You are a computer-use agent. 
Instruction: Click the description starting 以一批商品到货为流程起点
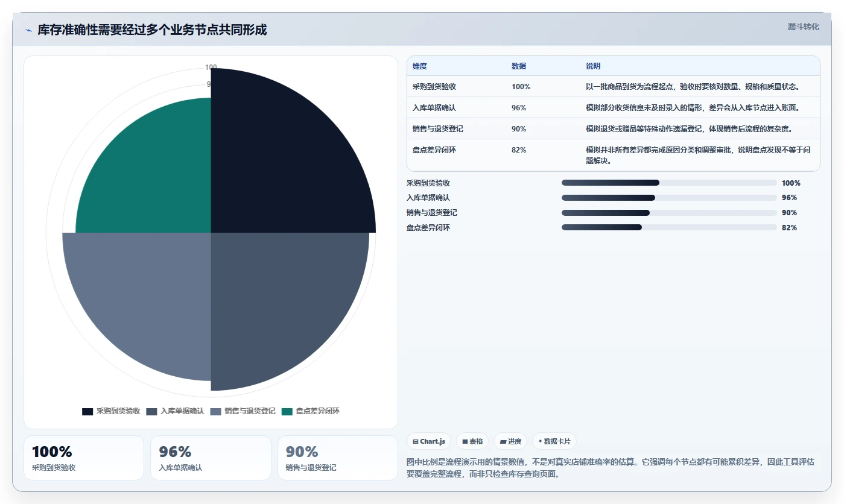pyautogui.click(x=693, y=87)
